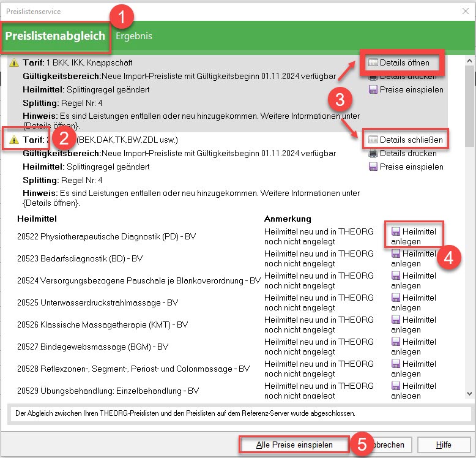Click the save icon for 20522 Physiotherapeutische Diagnostik
The height and width of the screenshot is (458, 476).
click(x=396, y=231)
